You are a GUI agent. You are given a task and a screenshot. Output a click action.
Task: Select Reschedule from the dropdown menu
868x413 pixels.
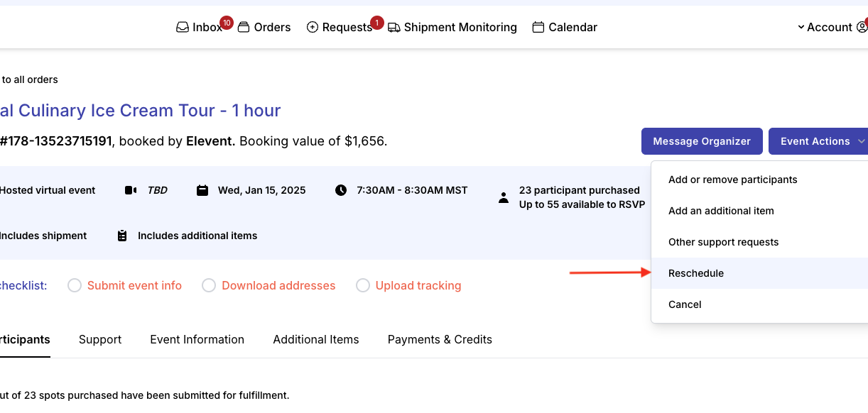pos(696,273)
